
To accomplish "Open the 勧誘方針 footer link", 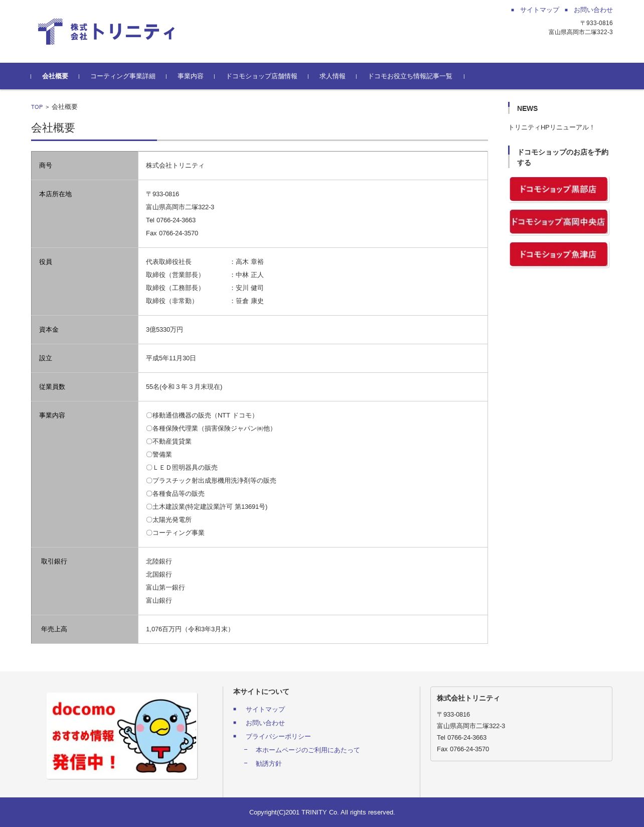I will pos(269,764).
